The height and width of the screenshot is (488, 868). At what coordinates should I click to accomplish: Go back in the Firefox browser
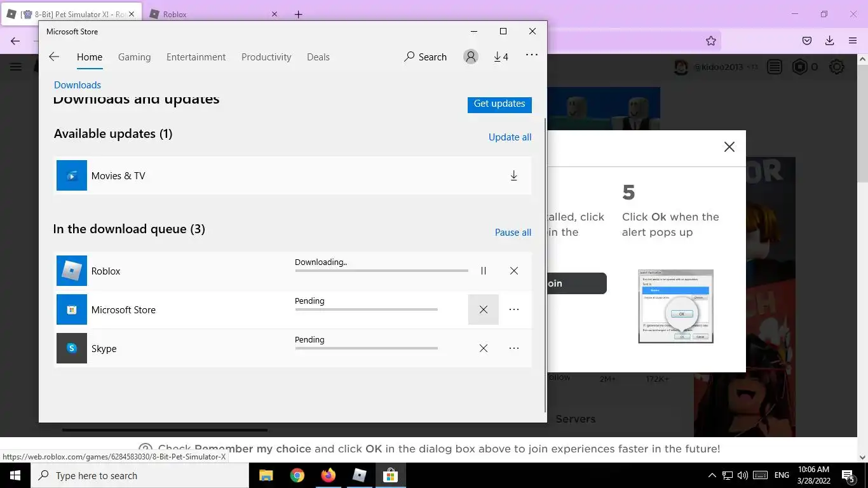15,41
